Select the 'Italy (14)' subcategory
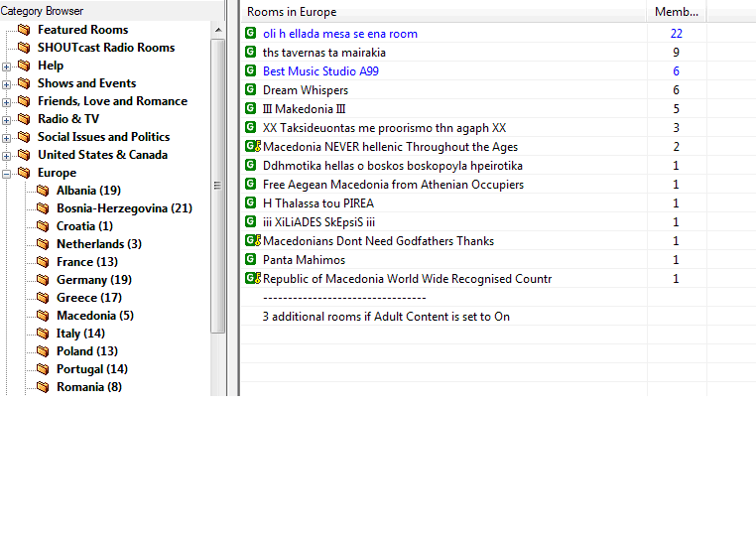This screenshot has height=540, width=756. (x=80, y=334)
